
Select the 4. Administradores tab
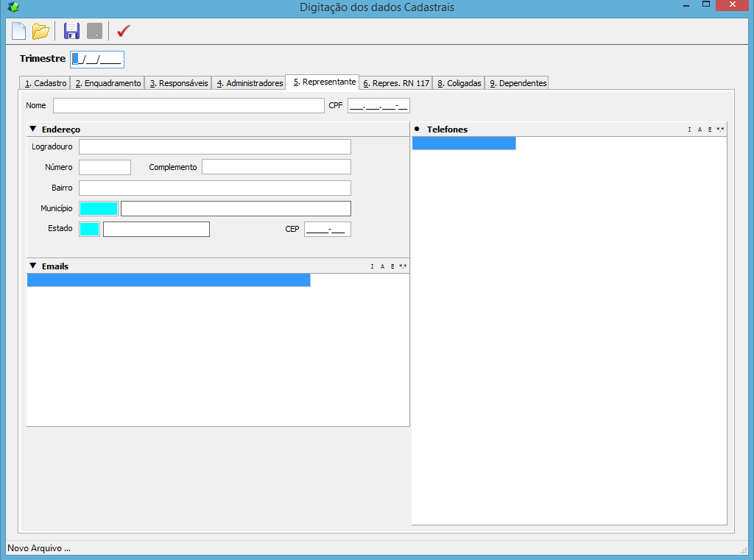pos(249,83)
